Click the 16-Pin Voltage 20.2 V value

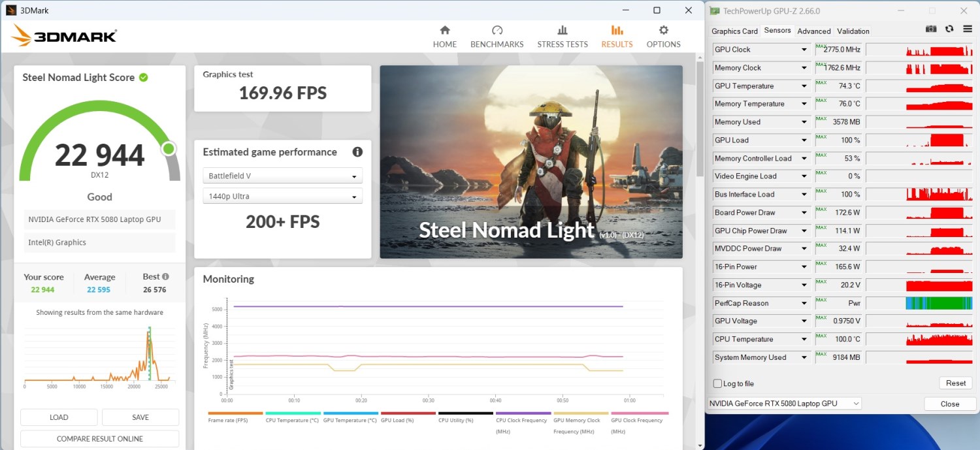(x=849, y=285)
